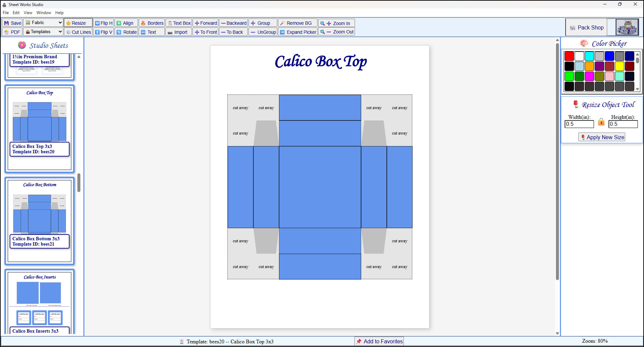Flip the selection horizontally
Screen dimensions: 644x347
pos(103,23)
